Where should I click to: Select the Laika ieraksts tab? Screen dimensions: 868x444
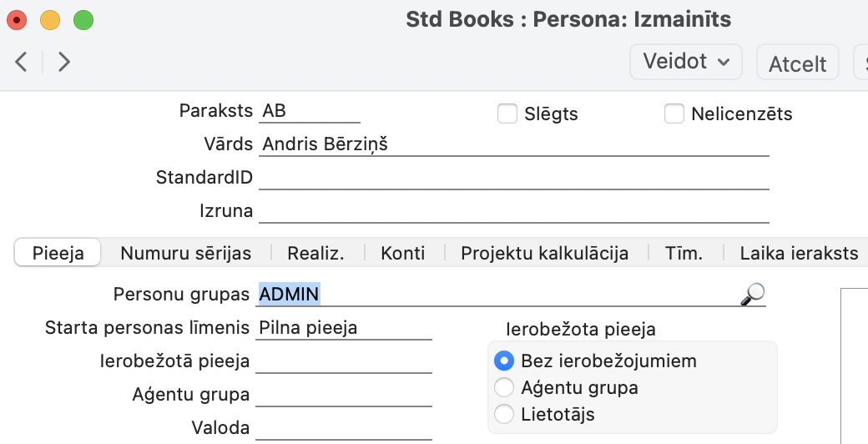pyautogui.click(x=799, y=253)
